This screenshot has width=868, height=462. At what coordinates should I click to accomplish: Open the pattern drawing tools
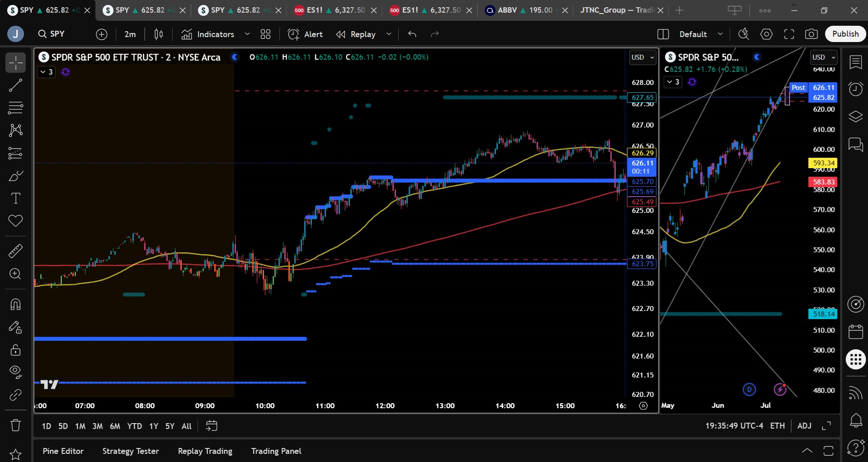(x=15, y=131)
